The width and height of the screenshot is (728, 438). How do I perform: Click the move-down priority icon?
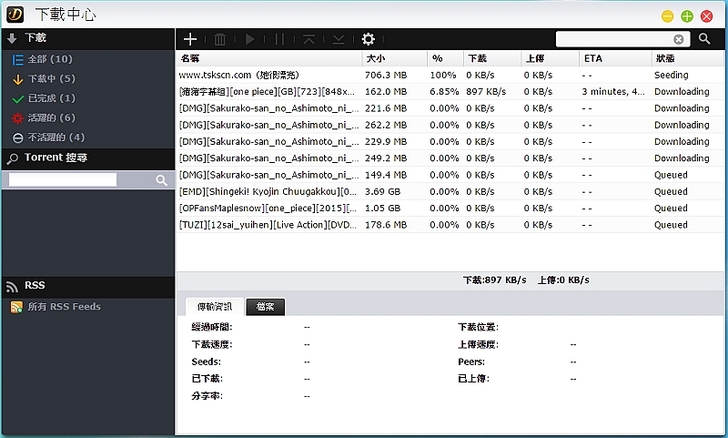338,39
